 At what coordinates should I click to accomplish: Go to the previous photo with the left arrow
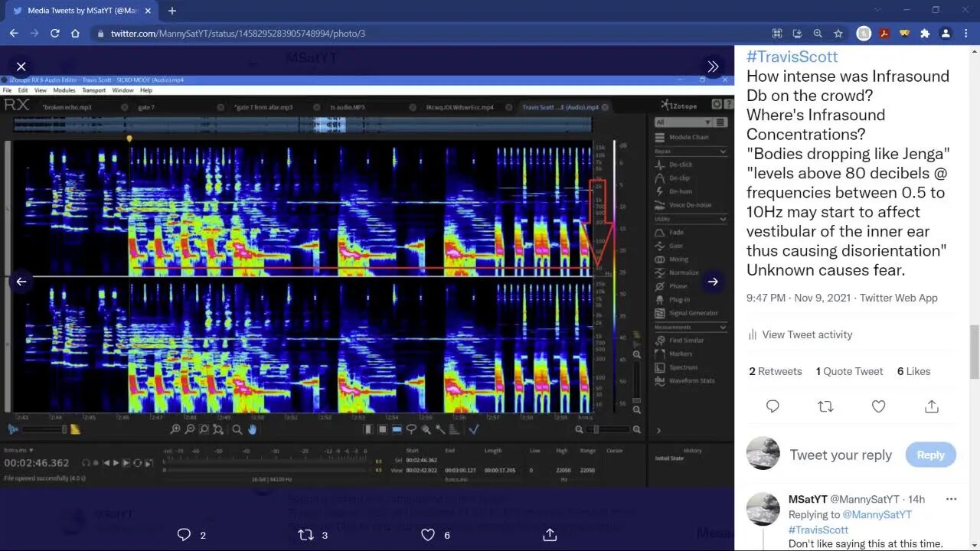tap(21, 282)
